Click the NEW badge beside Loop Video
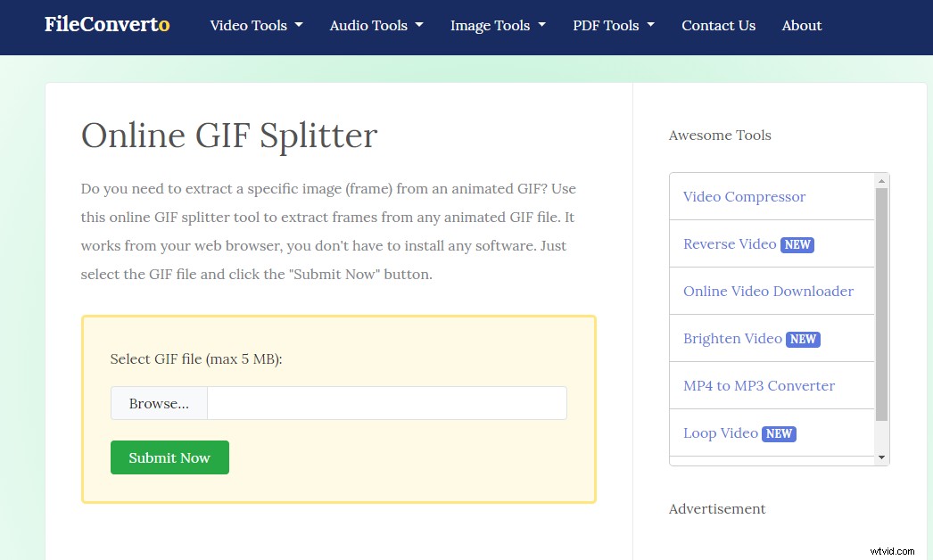 coord(779,433)
